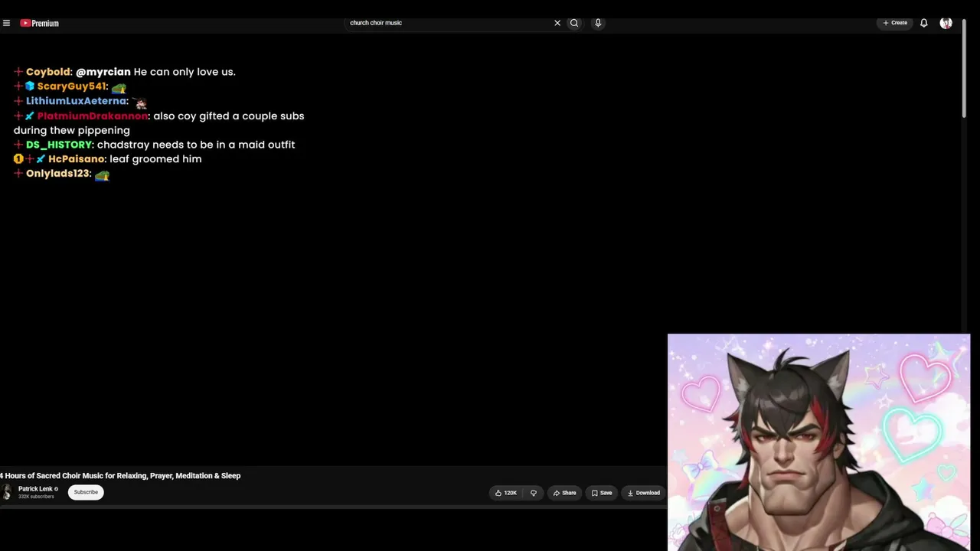Viewport: 980px width, 551px height.
Task: Click the LithiumLuxAeterna username in chat
Action: coord(76,101)
